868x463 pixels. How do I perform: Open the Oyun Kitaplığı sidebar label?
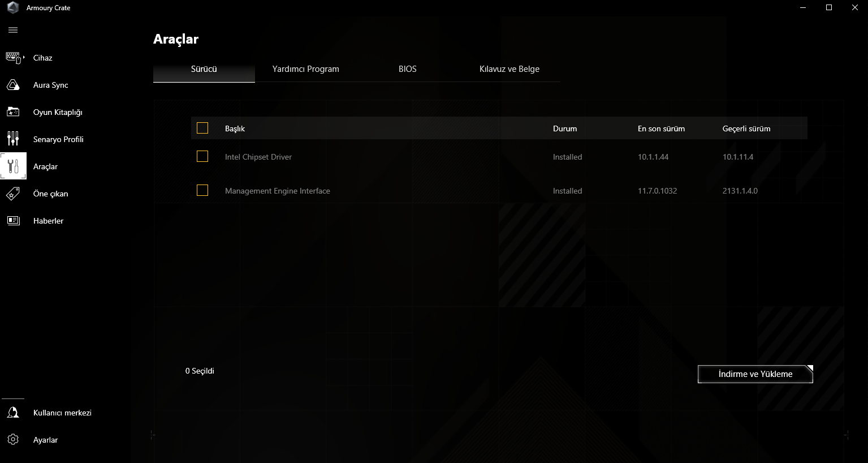58,112
